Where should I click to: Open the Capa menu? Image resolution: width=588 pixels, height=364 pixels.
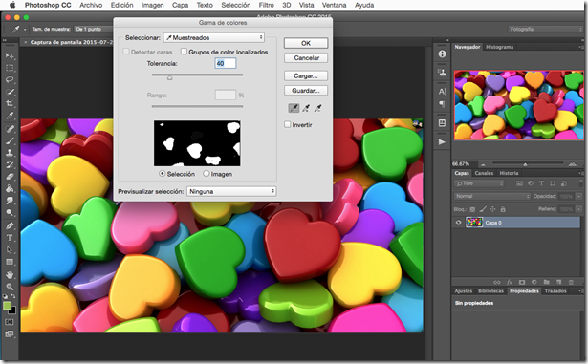[180, 5]
